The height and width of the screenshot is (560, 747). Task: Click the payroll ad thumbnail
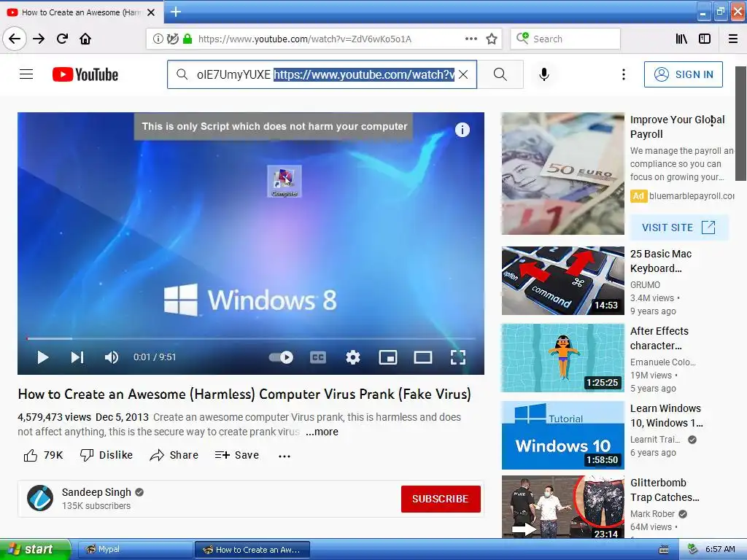click(x=562, y=174)
